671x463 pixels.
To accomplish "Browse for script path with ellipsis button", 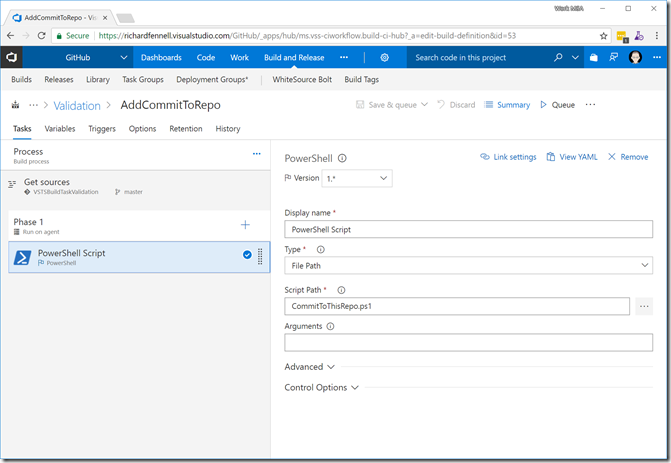I will tap(644, 306).
